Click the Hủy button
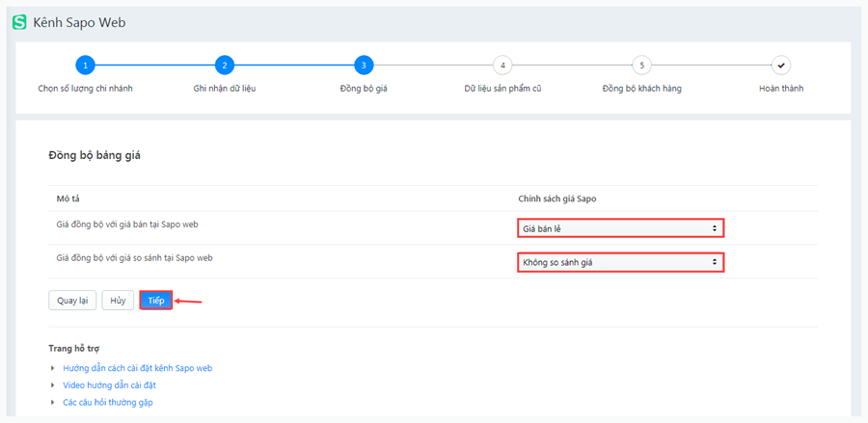 pyautogui.click(x=118, y=301)
